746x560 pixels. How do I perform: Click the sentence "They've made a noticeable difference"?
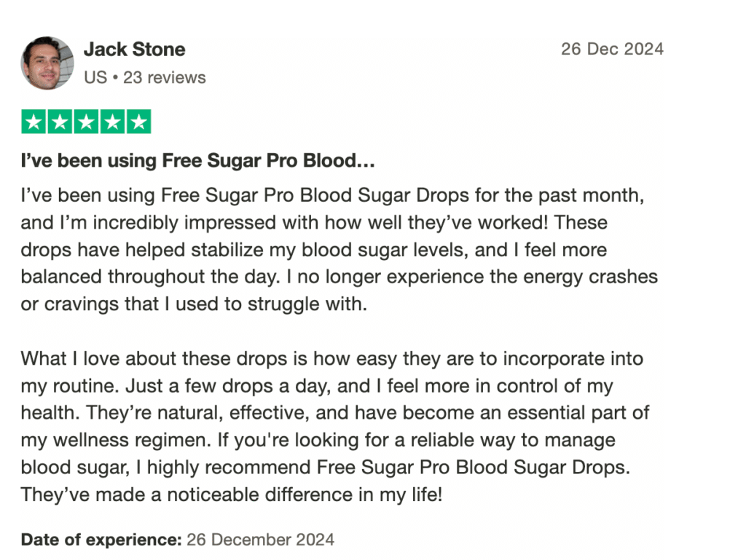pyautogui.click(x=231, y=494)
